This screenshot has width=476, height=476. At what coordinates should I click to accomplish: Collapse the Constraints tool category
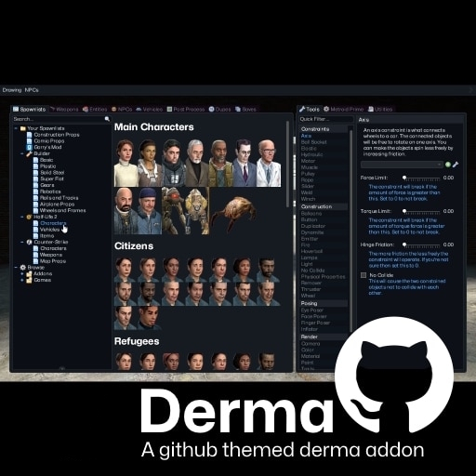(x=324, y=129)
